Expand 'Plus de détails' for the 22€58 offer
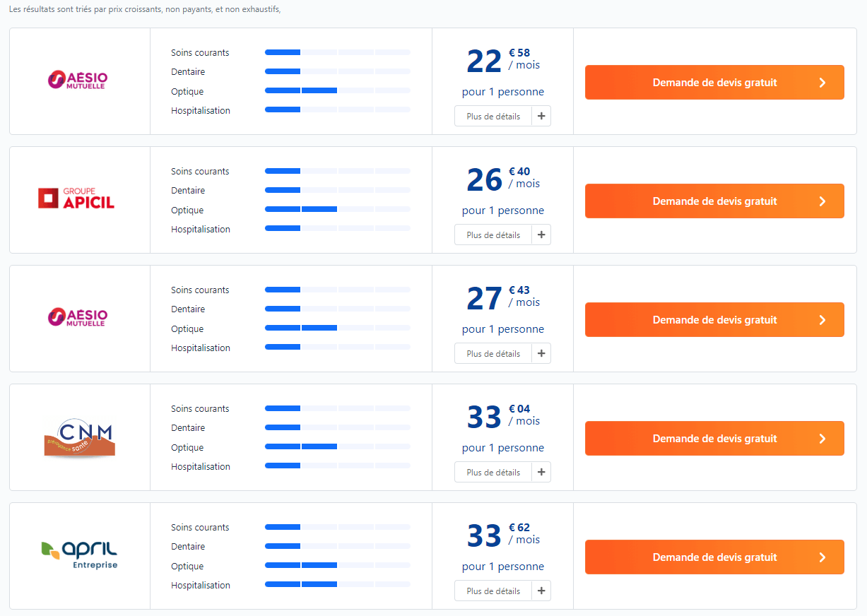The image size is (867, 616). tap(493, 117)
